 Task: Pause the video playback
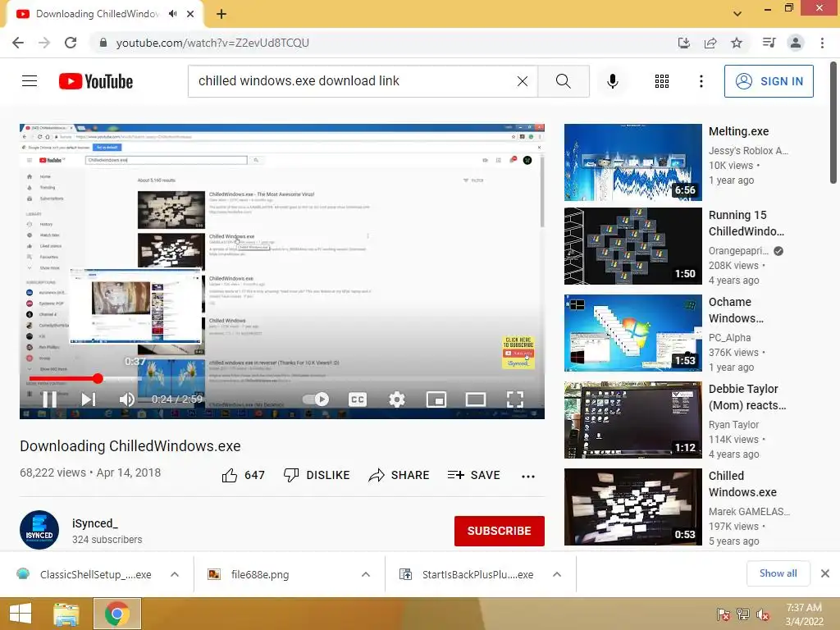(x=49, y=399)
